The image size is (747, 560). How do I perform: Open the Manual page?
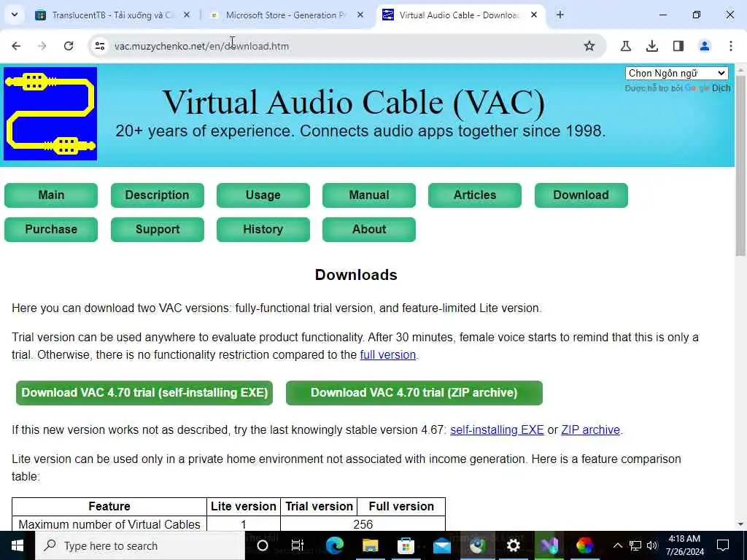368,195
